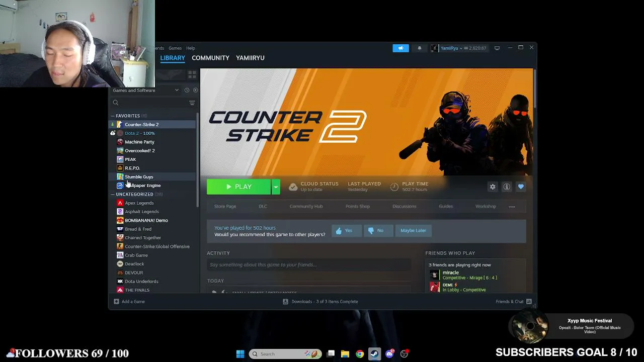Viewport: 644px width, 362px height.
Task: Open the Points Shop link
Action: [358, 206]
